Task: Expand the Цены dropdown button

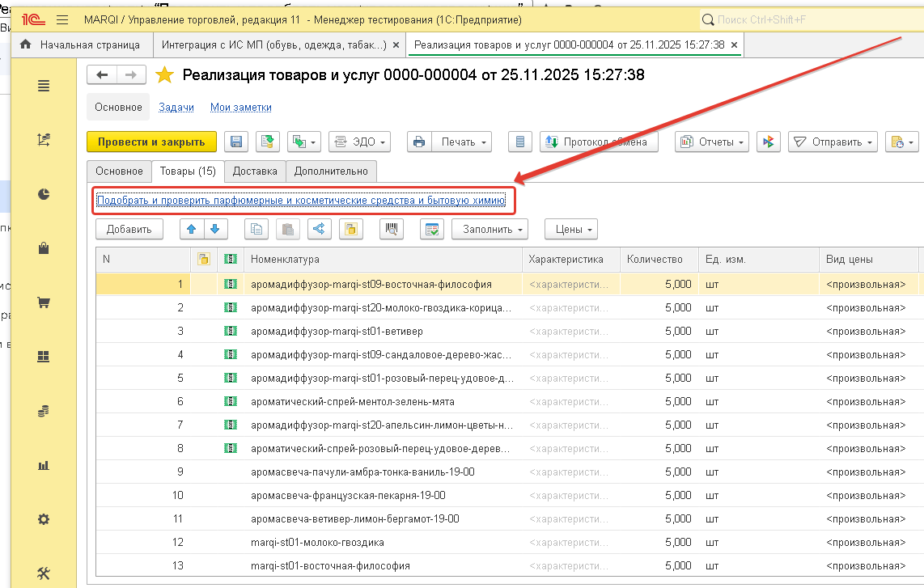Action: (571, 229)
